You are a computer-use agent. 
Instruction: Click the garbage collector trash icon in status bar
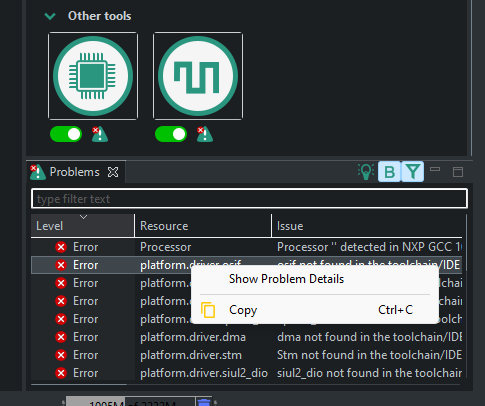pyautogui.click(x=204, y=402)
